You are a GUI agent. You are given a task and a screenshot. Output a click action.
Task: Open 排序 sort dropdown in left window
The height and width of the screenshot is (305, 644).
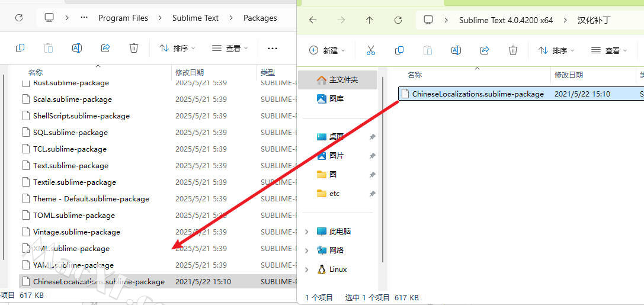[177, 48]
